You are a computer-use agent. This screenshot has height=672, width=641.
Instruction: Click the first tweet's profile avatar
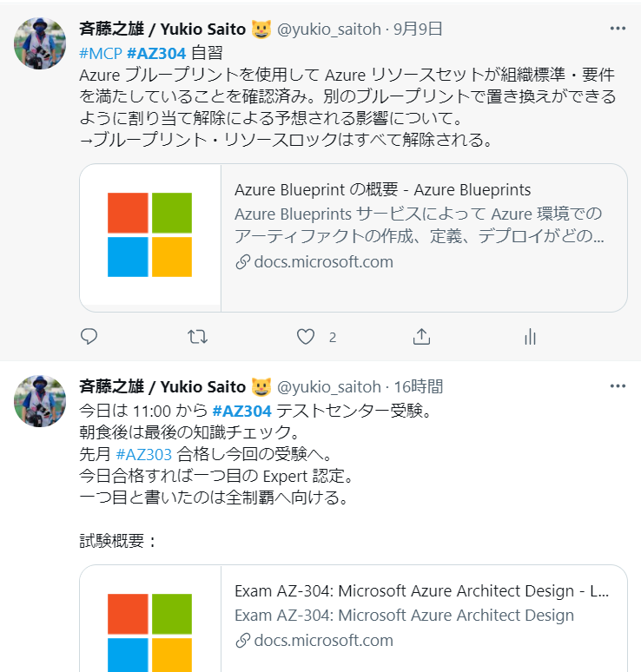(x=40, y=43)
